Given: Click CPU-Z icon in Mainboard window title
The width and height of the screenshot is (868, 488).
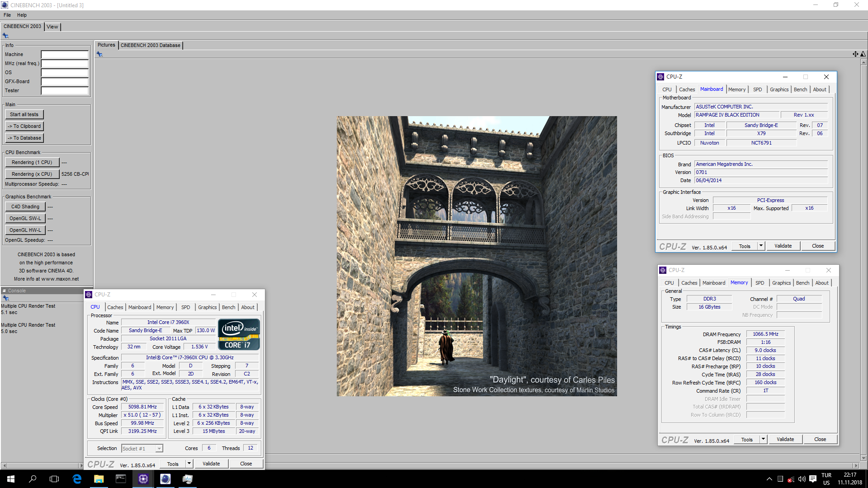Looking at the screenshot, I should 660,77.
